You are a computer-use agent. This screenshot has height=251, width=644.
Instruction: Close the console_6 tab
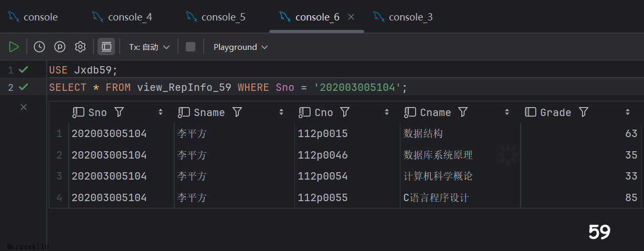pyautogui.click(x=351, y=17)
